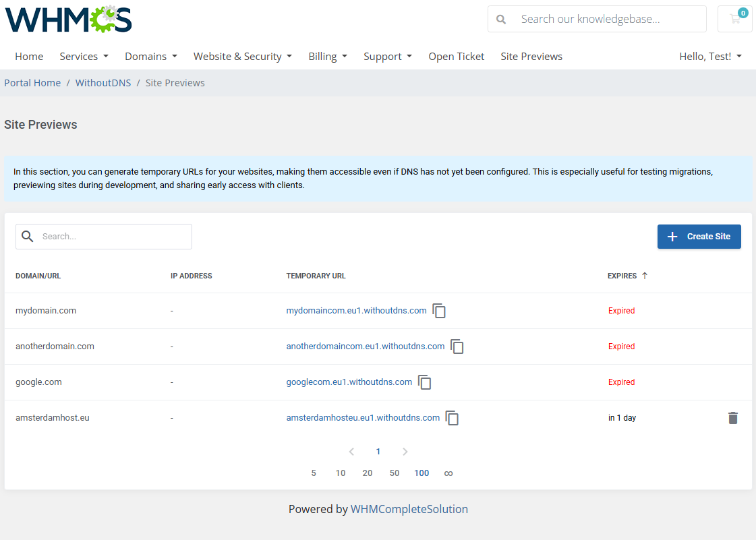Sort by TEMPORARY URL column header
Image resolution: width=756 pixels, height=540 pixels.
(316, 276)
